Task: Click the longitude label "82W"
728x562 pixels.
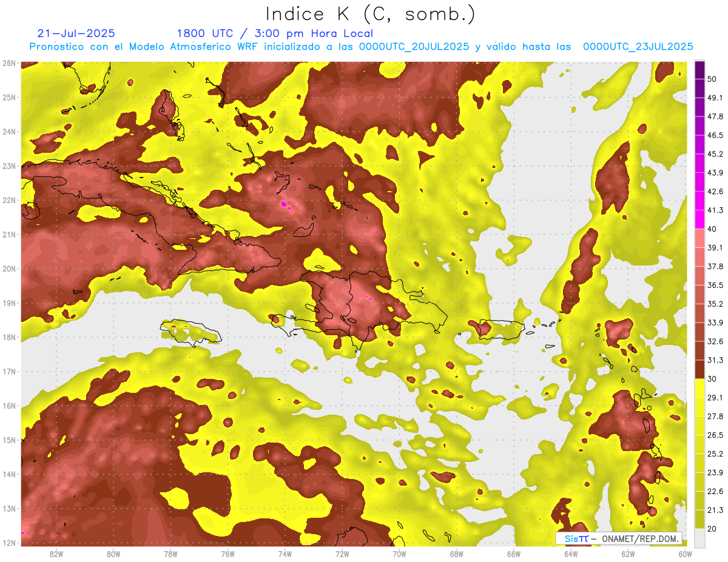Action: [56, 554]
